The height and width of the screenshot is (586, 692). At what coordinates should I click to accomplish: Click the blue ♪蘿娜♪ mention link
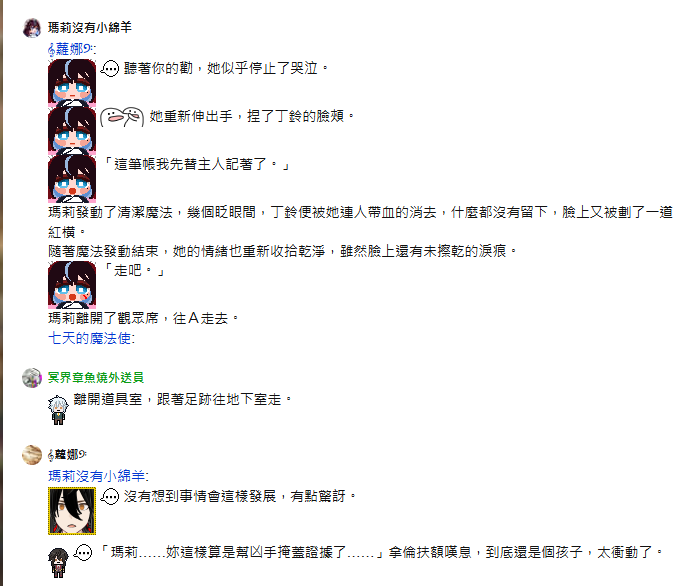[x=71, y=49]
